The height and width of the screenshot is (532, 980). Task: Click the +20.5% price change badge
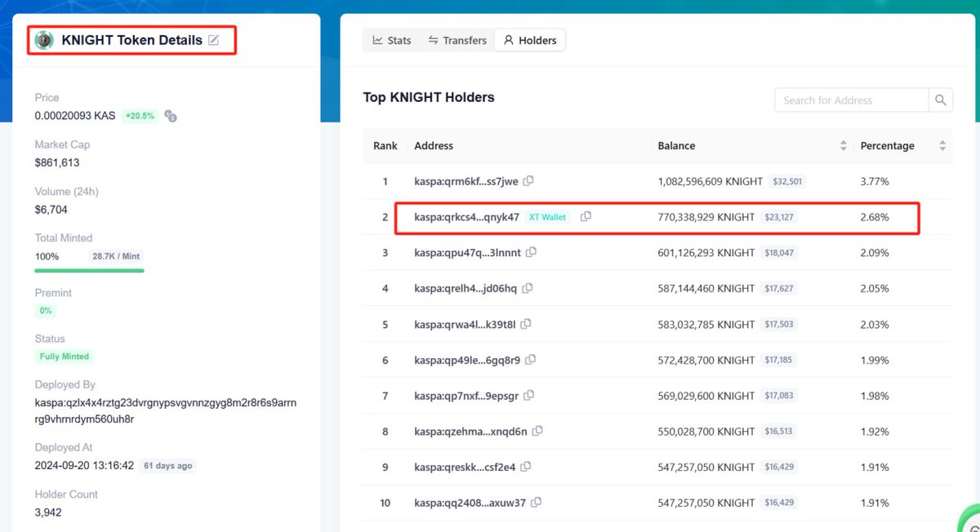[139, 116]
